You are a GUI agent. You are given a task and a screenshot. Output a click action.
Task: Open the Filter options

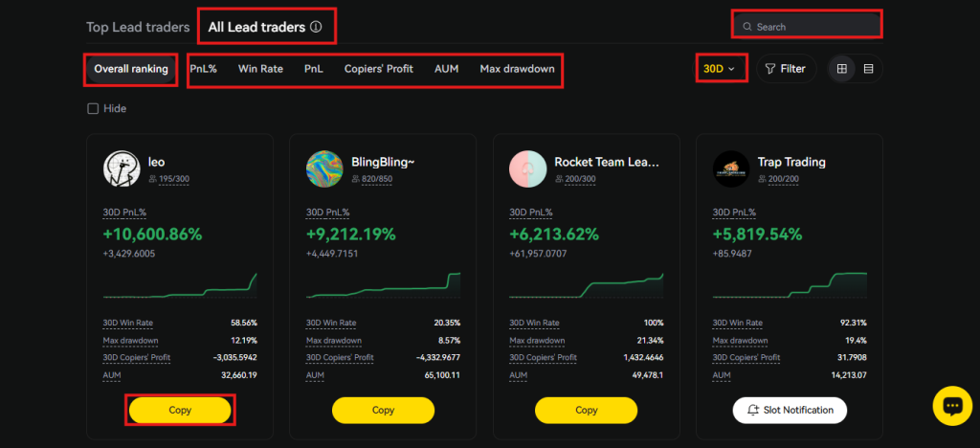point(787,69)
